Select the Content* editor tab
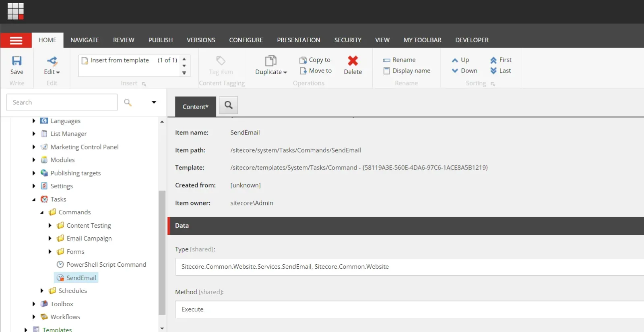Viewport: 644px width, 332px height. (196, 107)
